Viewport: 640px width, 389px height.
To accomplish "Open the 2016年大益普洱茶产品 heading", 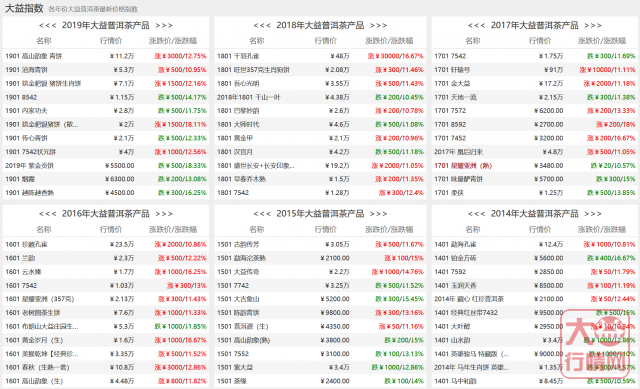I will point(106,213).
